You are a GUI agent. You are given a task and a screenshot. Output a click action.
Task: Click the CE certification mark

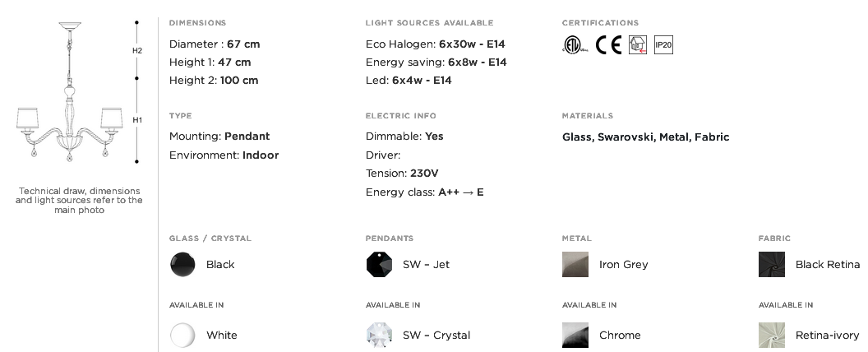pyautogui.click(x=608, y=45)
